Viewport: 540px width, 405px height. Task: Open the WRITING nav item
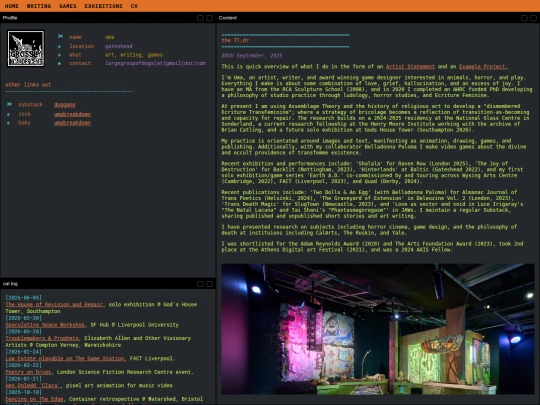[39, 6]
